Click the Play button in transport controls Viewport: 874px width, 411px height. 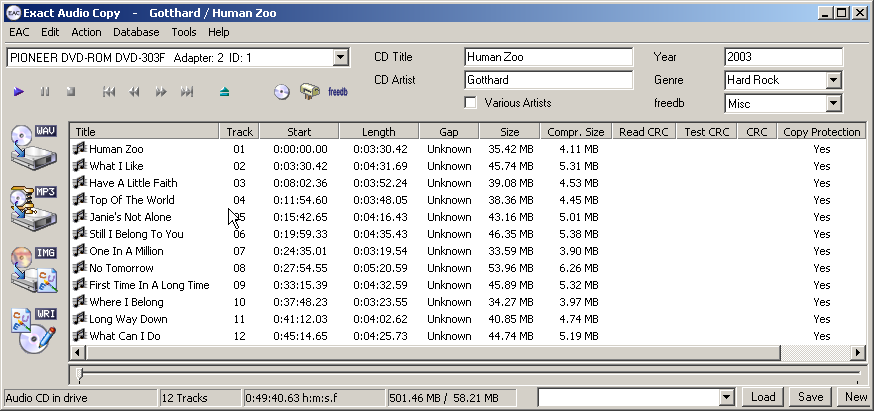19,92
